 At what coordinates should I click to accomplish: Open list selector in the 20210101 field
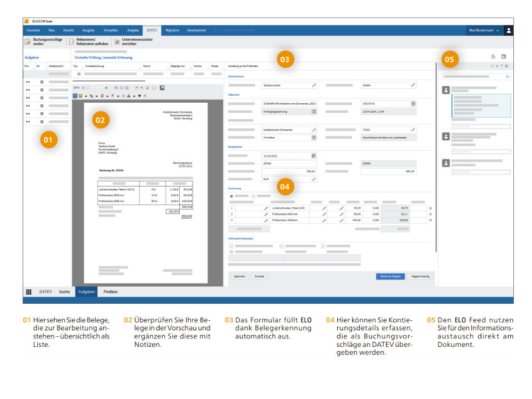pos(413,104)
